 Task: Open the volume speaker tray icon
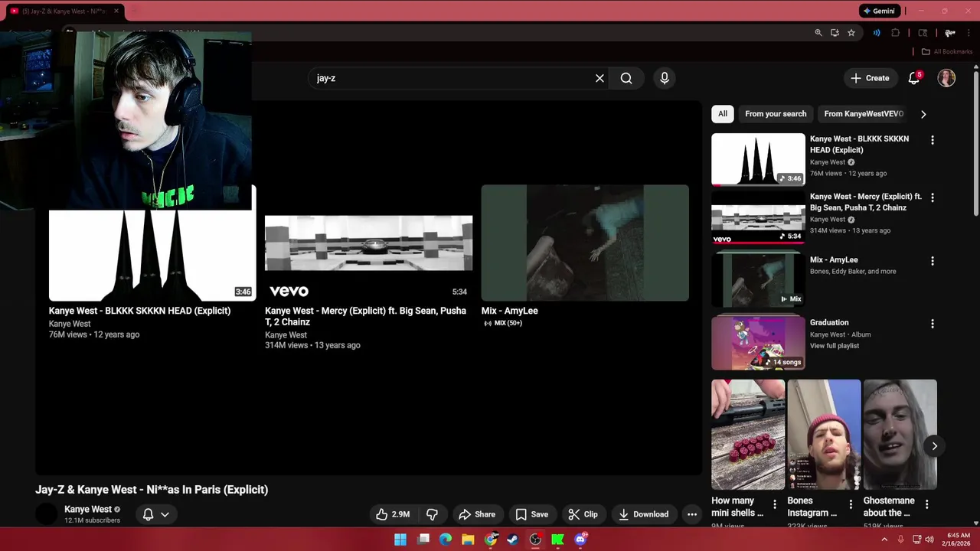coord(929,540)
